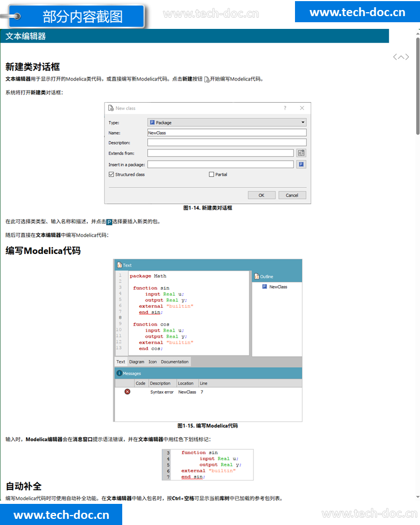Switch to the Icon tab
This screenshot has width=420, height=525.
point(153,362)
